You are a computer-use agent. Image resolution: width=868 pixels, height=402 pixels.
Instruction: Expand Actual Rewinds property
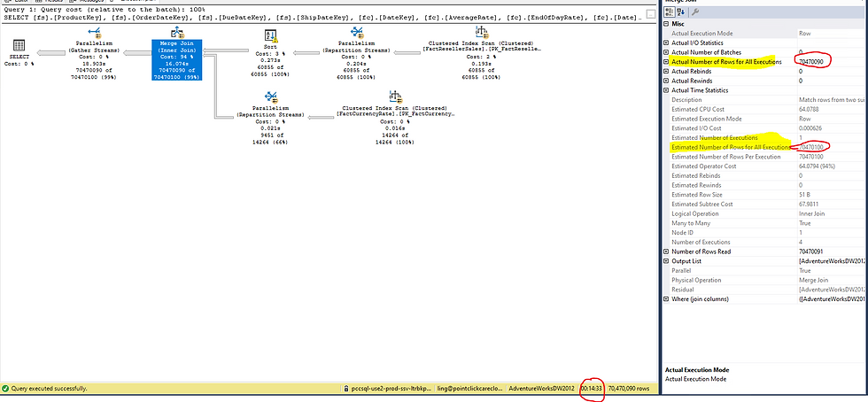coord(666,81)
